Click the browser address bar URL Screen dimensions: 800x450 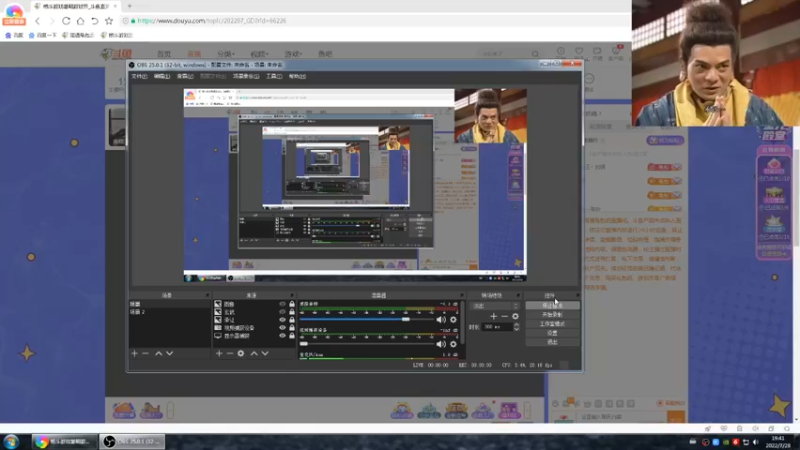click(212, 21)
